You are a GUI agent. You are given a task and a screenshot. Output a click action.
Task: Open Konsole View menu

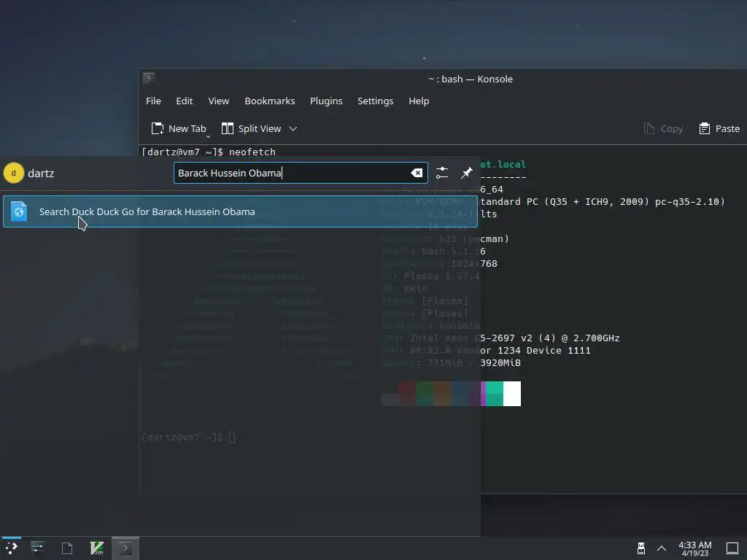[x=219, y=101]
